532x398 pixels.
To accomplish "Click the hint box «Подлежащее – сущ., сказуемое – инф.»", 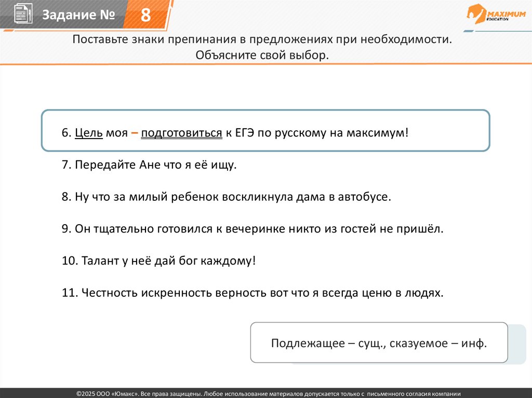I will [x=379, y=343].
